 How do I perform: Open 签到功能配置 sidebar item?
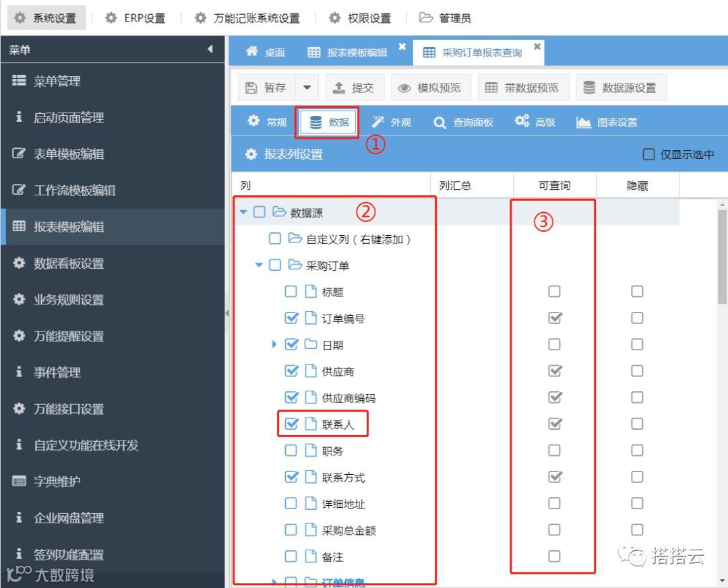[113, 554]
